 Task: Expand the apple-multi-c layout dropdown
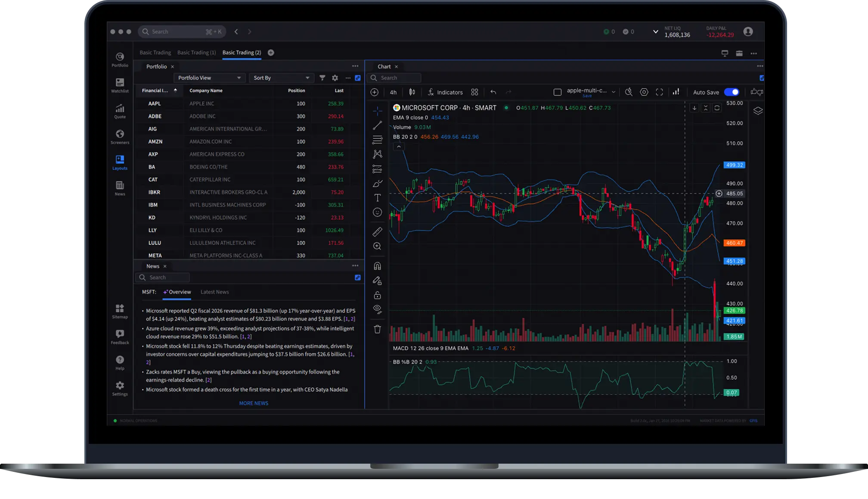tap(614, 92)
